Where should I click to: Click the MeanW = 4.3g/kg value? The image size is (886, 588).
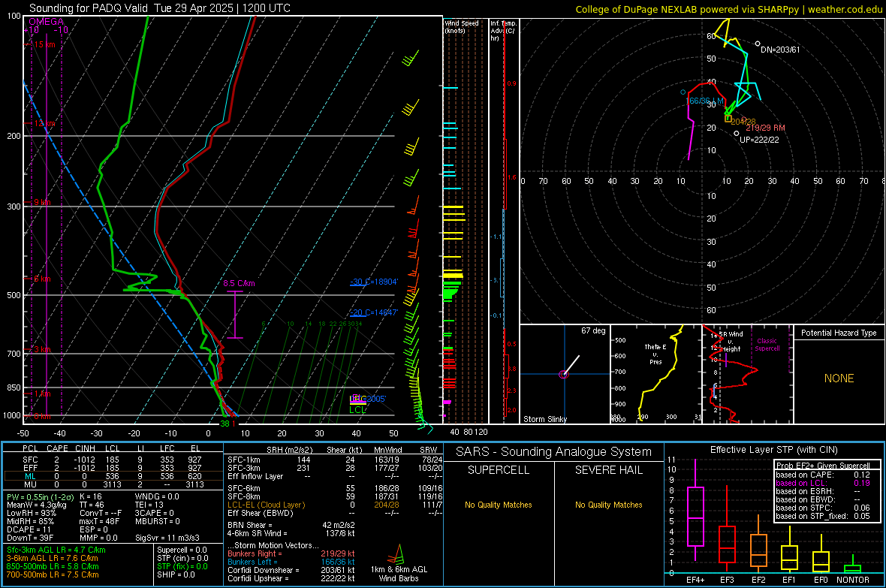pyautogui.click(x=37, y=505)
